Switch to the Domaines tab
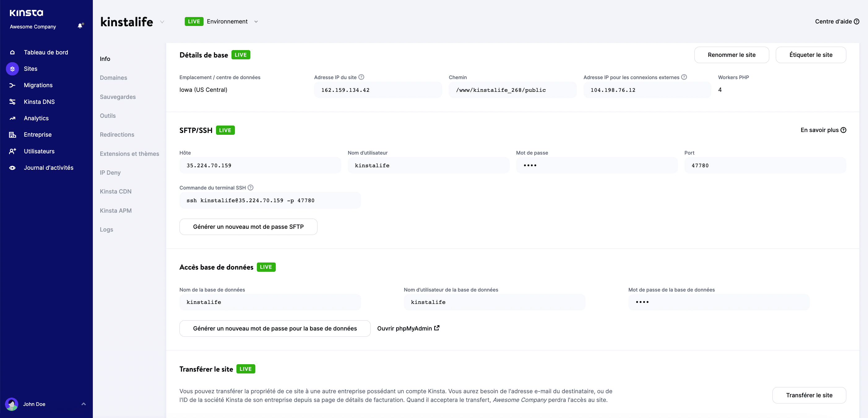The width and height of the screenshot is (868, 418). [x=113, y=77]
